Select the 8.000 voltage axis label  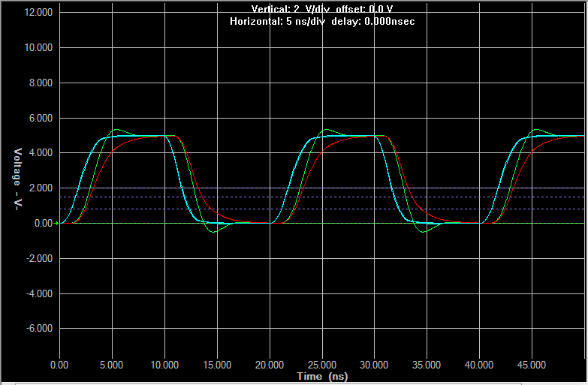pyautogui.click(x=41, y=83)
